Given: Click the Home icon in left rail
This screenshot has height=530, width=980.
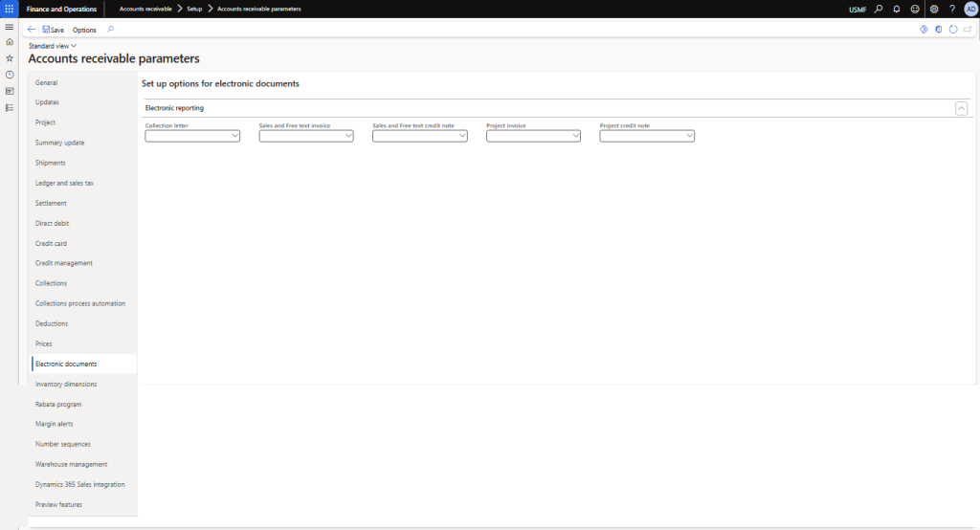Looking at the screenshot, I should (10, 42).
